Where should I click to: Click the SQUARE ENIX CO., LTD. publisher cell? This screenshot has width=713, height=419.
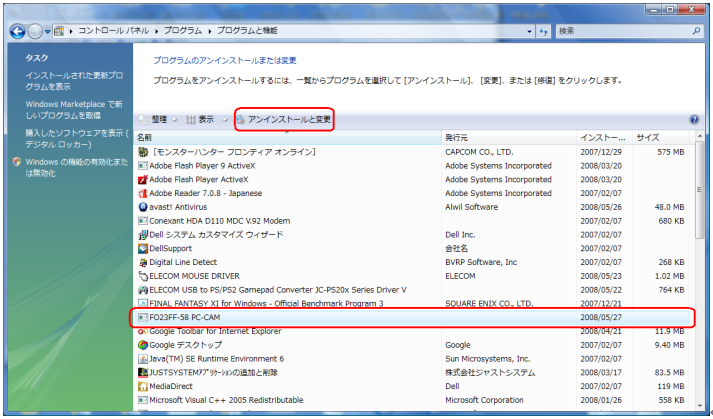click(489, 303)
